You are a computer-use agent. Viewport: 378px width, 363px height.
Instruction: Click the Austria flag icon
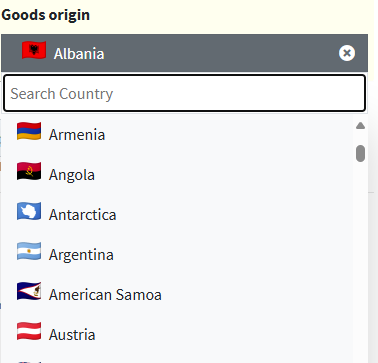click(29, 331)
